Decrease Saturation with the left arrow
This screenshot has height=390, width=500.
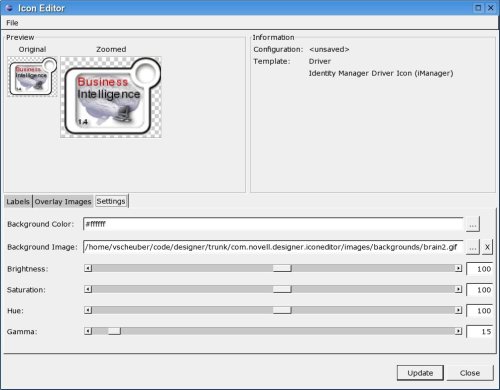(88, 289)
